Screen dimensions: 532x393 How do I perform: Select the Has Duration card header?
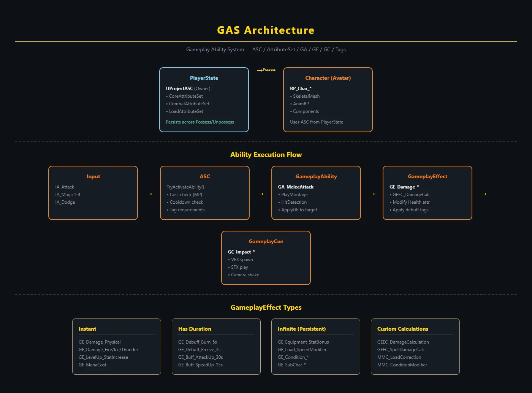(195, 329)
